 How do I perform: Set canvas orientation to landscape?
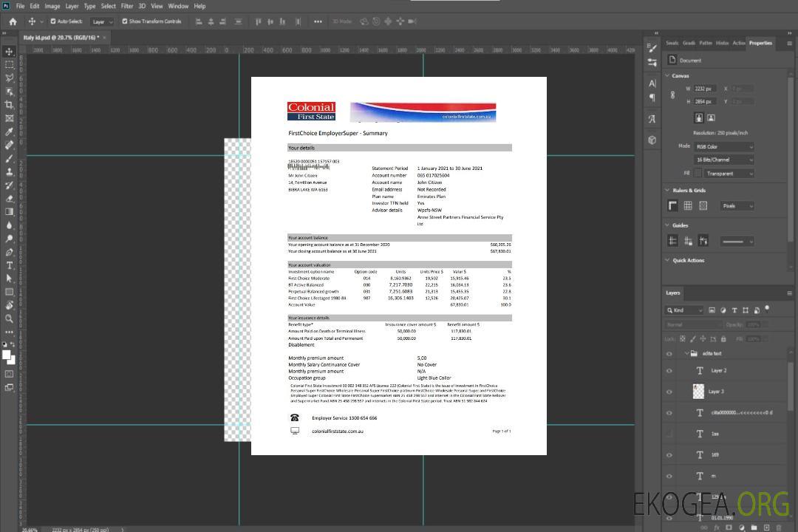(712, 118)
